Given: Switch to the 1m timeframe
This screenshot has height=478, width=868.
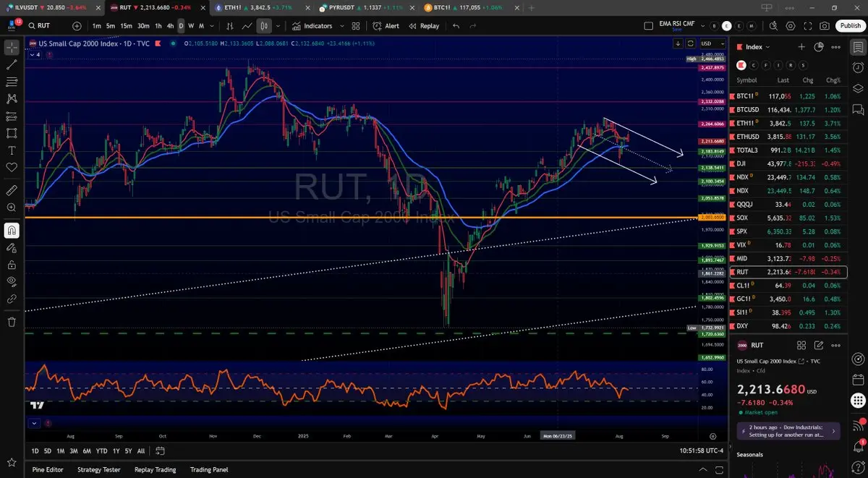Looking at the screenshot, I should coord(96,26).
